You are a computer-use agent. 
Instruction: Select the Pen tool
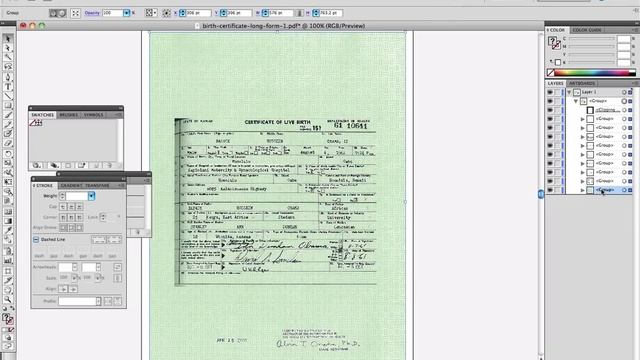click(x=8, y=77)
